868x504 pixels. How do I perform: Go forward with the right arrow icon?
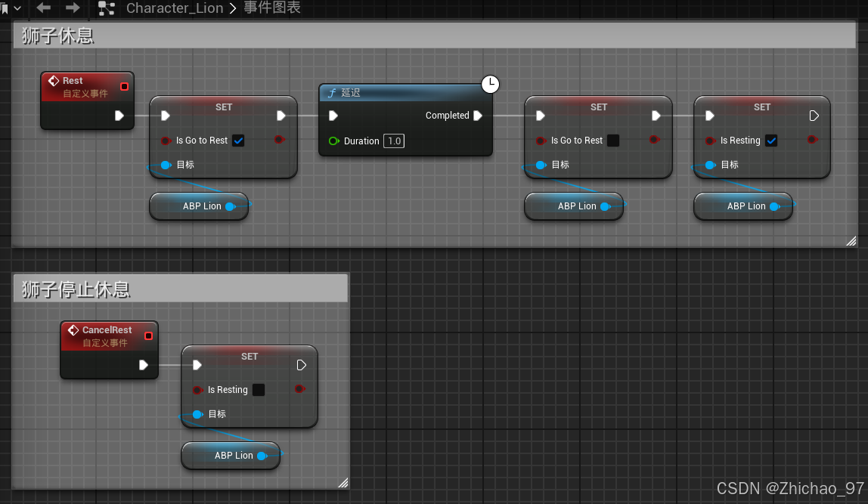[73, 8]
